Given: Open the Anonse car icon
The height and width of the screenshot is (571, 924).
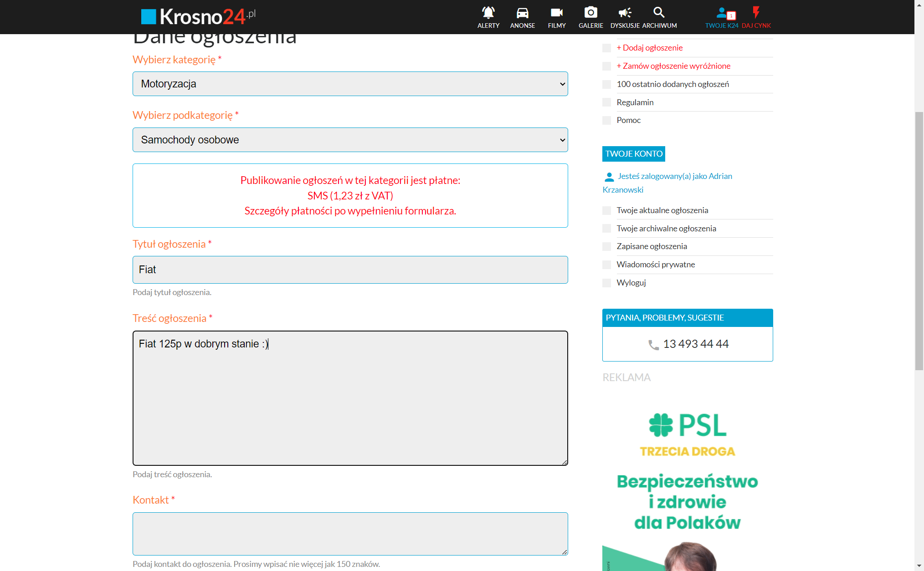Looking at the screenshot, I should pyautogui.click(x=522, y=12).
